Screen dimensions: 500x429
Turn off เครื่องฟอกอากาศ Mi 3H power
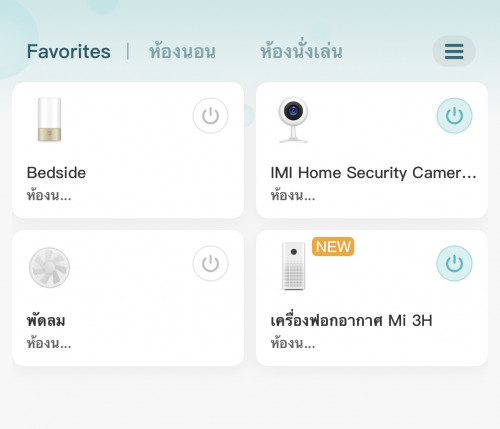(x=454, y=263)
